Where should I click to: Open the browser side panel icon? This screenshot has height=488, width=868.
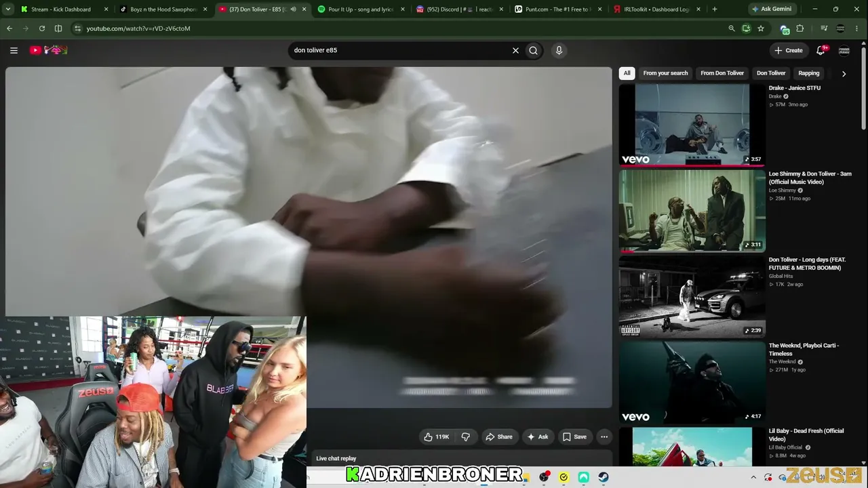click(x=58, y=28)
